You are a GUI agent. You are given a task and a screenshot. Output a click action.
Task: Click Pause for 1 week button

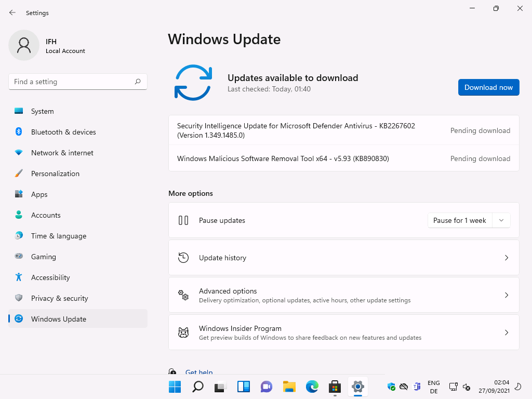460,220
